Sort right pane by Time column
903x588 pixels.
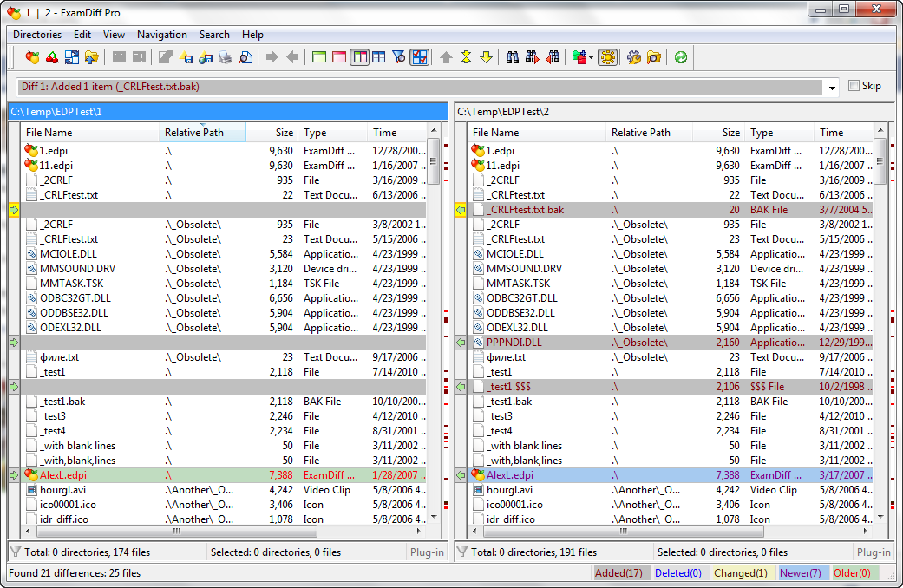[843, 133]
